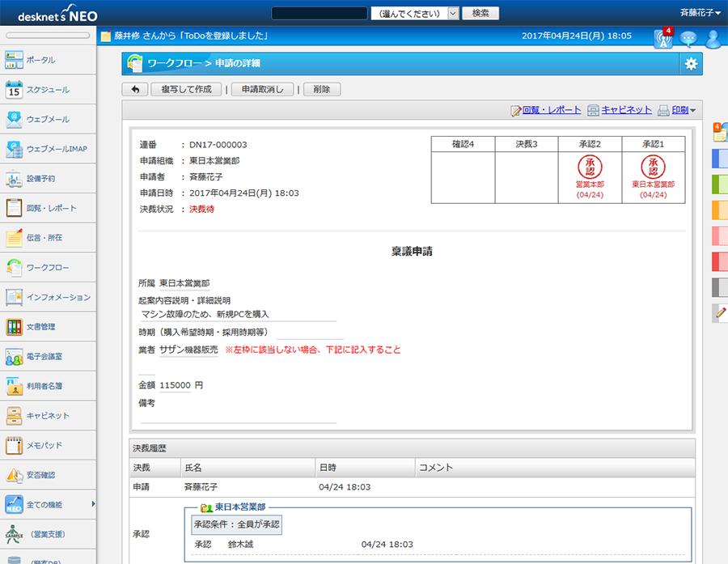This screenshot has width=728, height=564.
Task: Open the 斉藤花子 user menu
Action: click(x=700, y=13)
